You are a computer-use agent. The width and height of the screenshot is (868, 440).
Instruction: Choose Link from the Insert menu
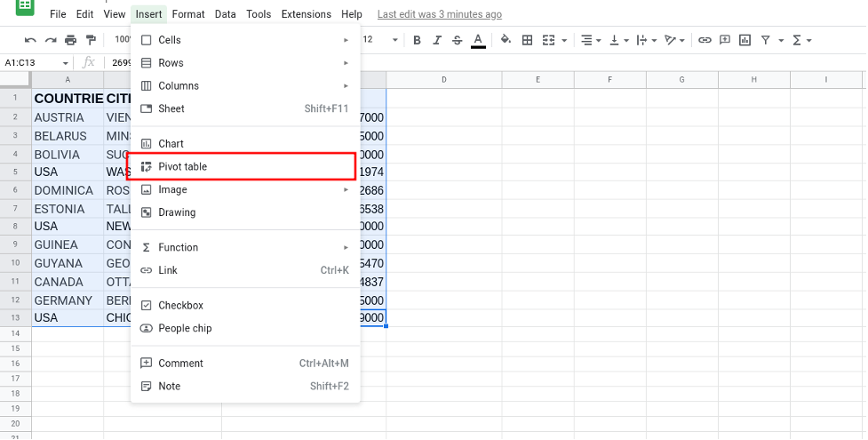[x=245, y=270]
